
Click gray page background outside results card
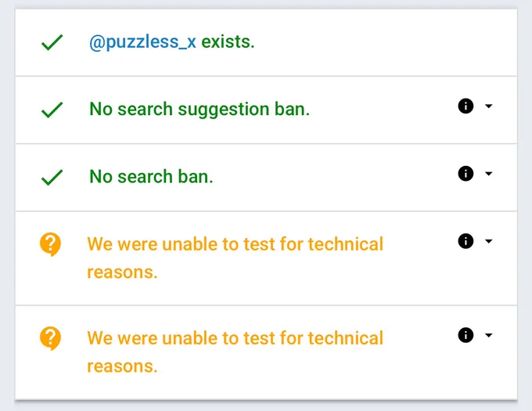(7, 204)
